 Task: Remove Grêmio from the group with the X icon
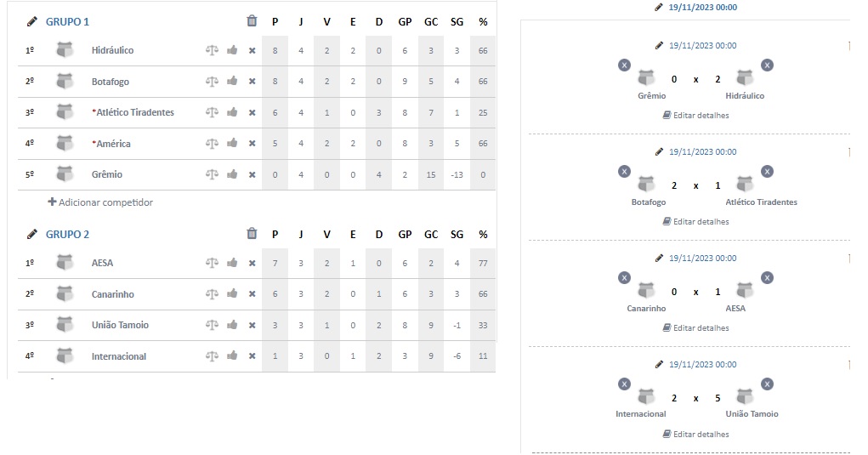(x=252, y=175)
